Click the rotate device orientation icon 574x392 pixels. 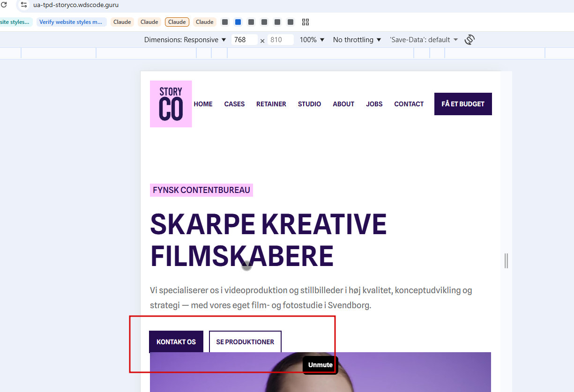tap(470, 40)
